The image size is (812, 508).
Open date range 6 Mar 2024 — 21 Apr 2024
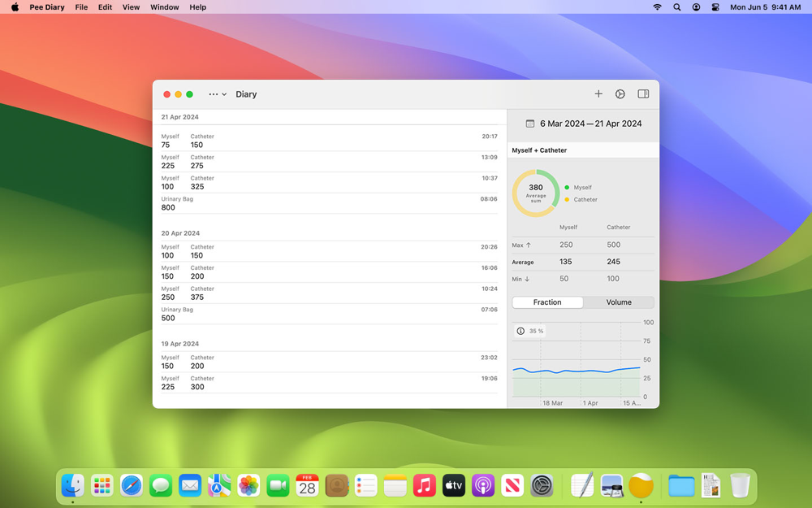(590, 124)
